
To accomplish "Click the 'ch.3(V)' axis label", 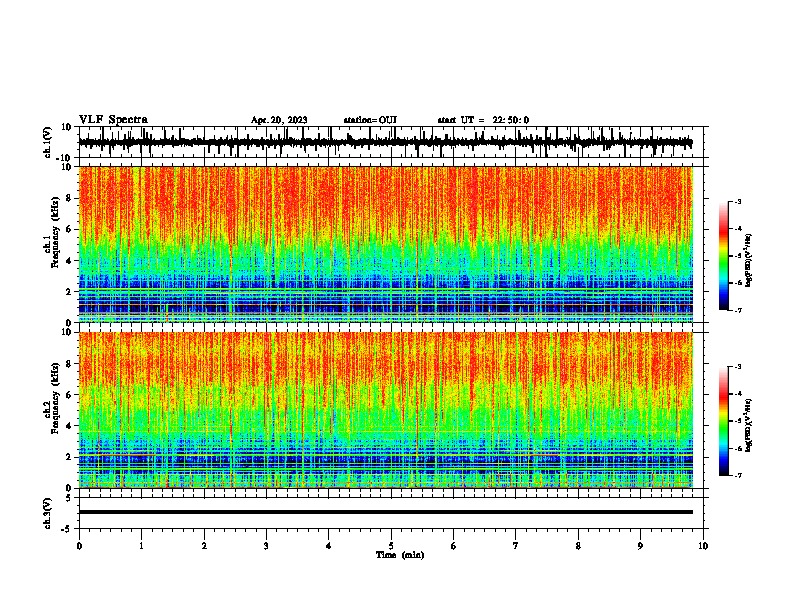I will click(48, 513).
